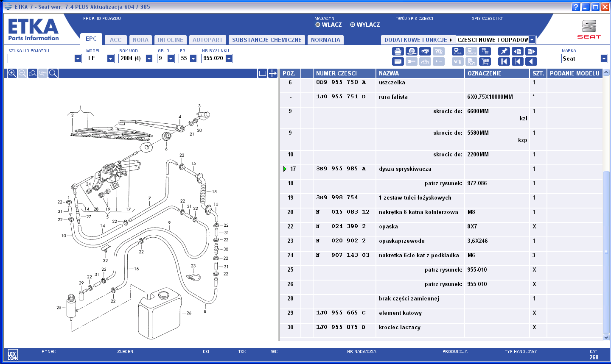Click the zoom in magnifier icon

(x=12, y=73)
